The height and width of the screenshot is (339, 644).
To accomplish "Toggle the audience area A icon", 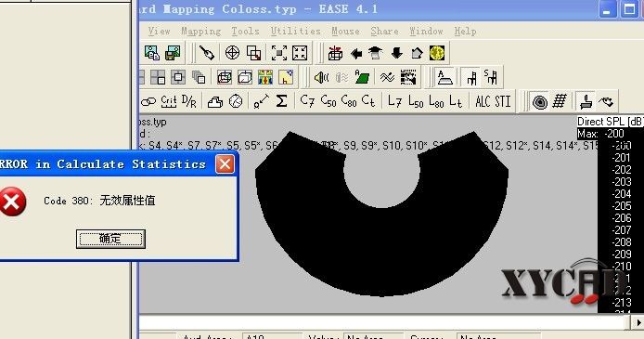I will click(444, 77).
